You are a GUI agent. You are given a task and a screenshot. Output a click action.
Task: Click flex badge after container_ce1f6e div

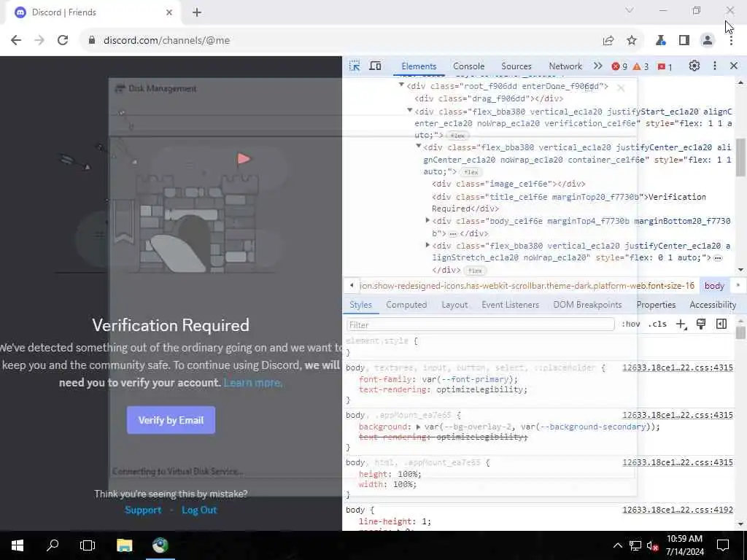click(471, 172)
